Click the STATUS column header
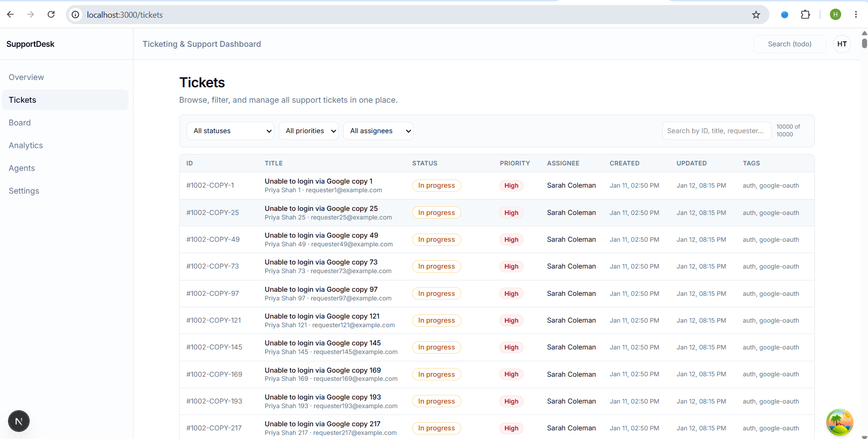Image resolution: width=868 pixels, height=439 pixels. click(425, 163)
